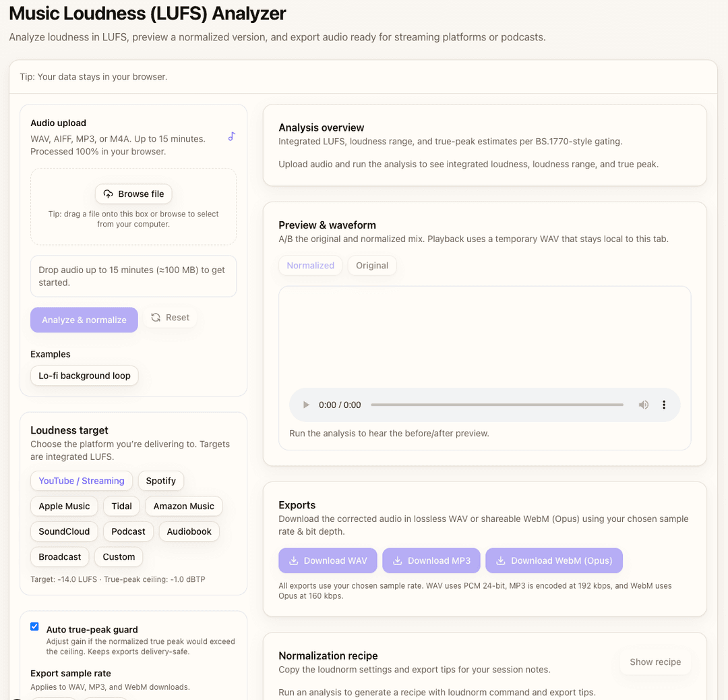The height and width of the screenshot is (700, 728).
Task: Mute audio using the speaker icon
Action: [x=644, y=405]
